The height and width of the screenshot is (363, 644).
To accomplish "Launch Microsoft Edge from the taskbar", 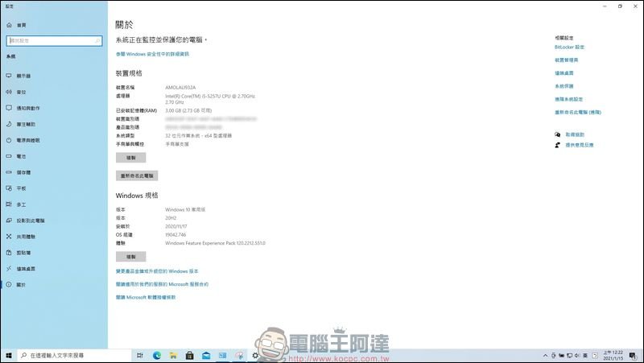I will (157, 356).
